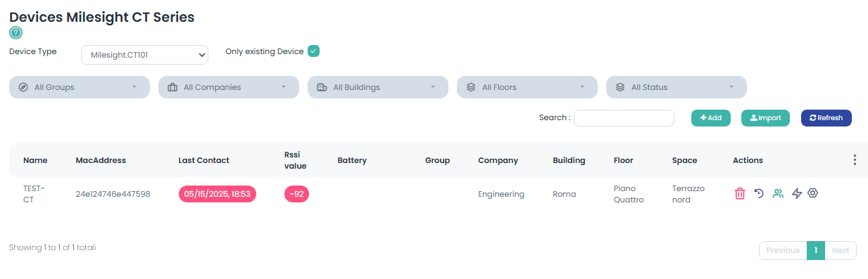Sort by Floor column header

point(624,160)
